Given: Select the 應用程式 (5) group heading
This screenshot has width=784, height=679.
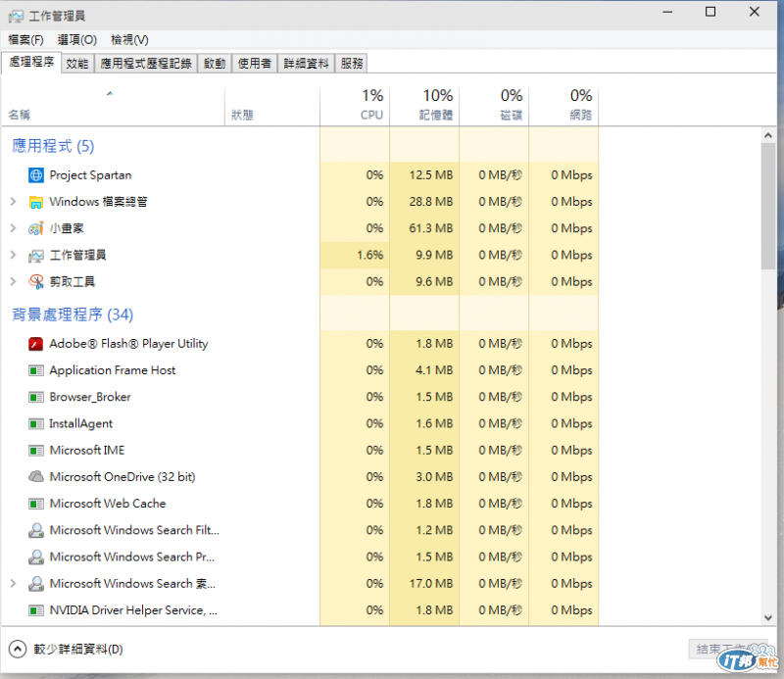Looking at the screenshot, I should [53, 146].
